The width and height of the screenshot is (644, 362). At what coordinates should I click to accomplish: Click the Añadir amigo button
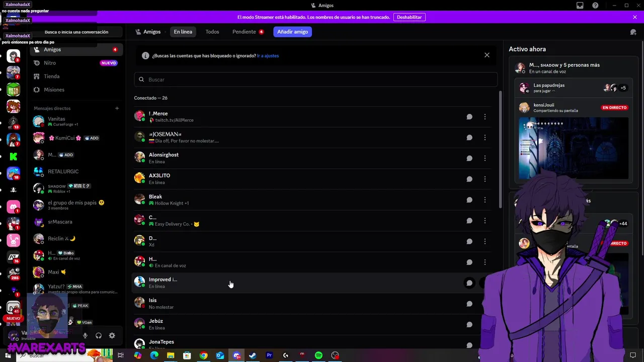(292, 32)
